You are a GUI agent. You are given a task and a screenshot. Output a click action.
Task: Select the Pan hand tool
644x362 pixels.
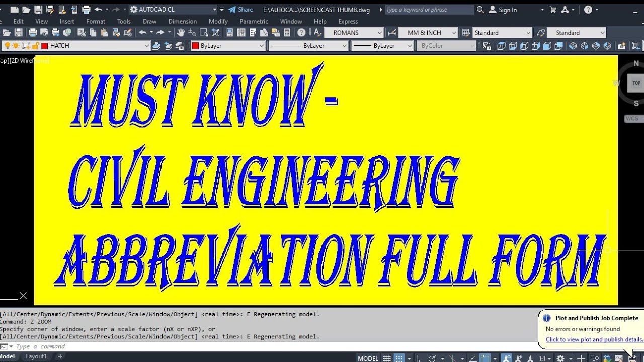tap(181, 32)
